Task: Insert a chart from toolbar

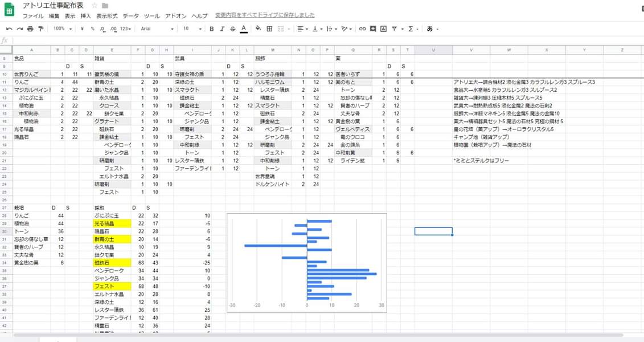Action: tap(384, 28)
